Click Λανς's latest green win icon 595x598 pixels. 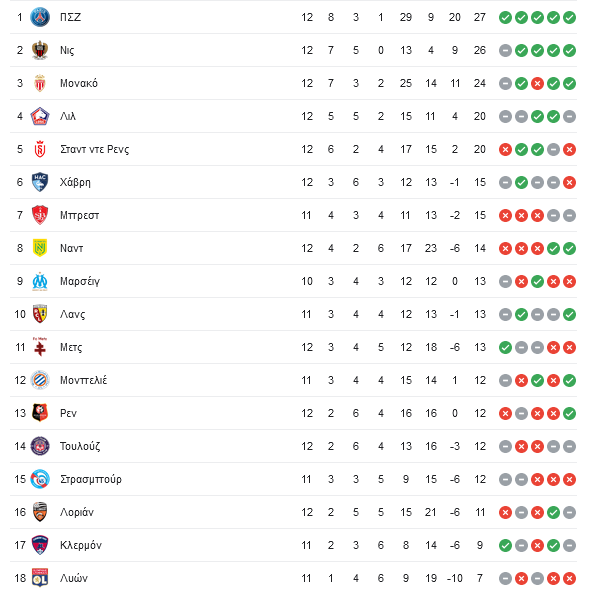click(x=569, y=315)
